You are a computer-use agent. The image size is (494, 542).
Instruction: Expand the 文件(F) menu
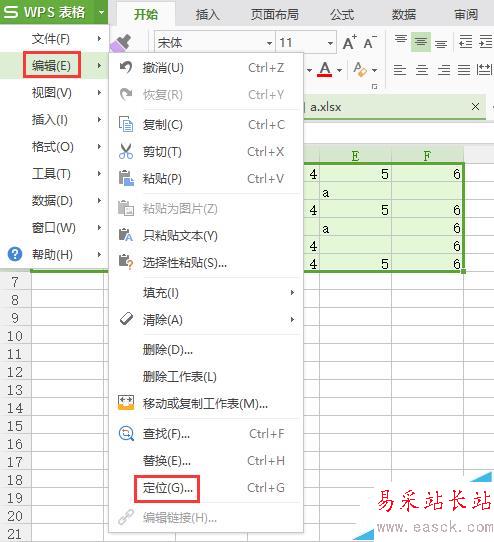(x=54, y=39)
